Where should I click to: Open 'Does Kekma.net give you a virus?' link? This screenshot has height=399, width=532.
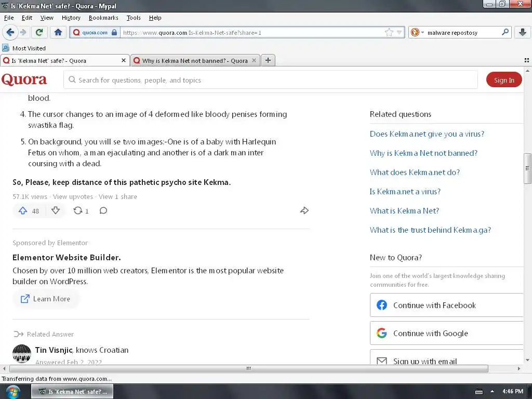pyautogui.click(x=427, y=134)
